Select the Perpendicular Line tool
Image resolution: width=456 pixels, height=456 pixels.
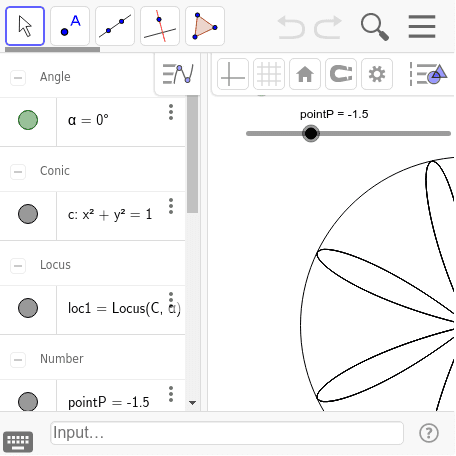coord(160,26)
